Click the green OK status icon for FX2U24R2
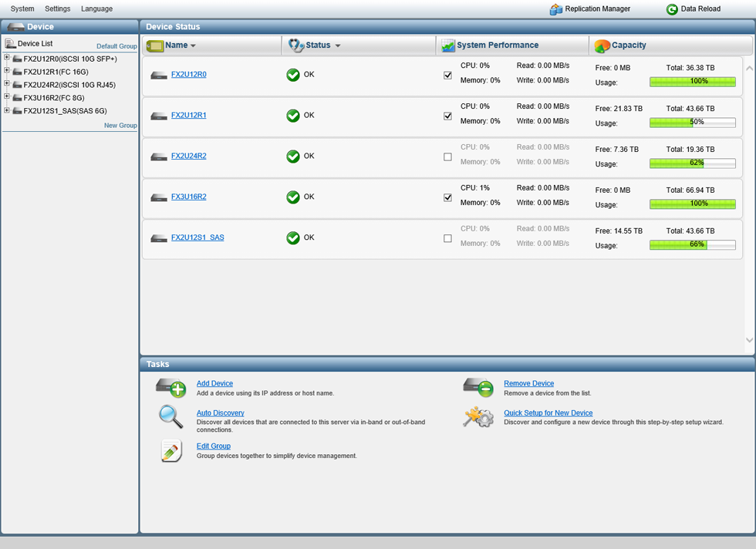This screenshot has height=549, width=756. coord(293,157)
